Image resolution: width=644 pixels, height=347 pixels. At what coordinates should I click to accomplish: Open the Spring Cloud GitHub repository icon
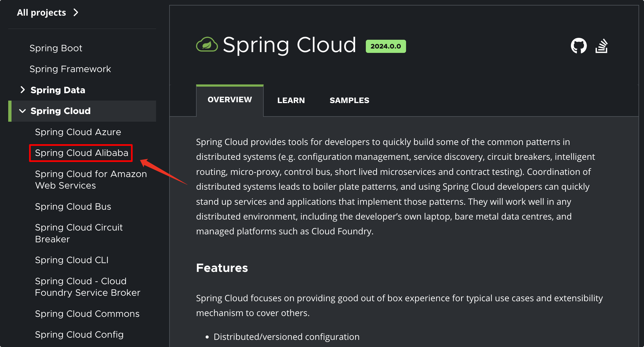coord(579,46)
